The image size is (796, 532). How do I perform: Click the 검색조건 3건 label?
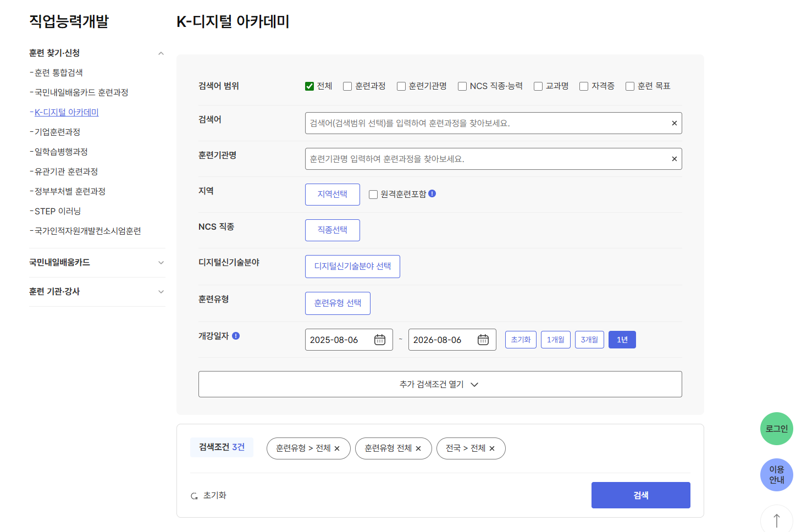pyautogui.click(x=222, y=447)
